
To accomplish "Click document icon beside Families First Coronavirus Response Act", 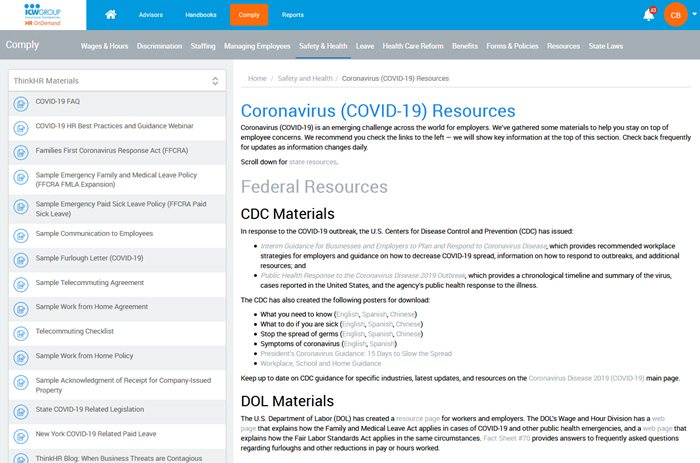I will 21,153.
